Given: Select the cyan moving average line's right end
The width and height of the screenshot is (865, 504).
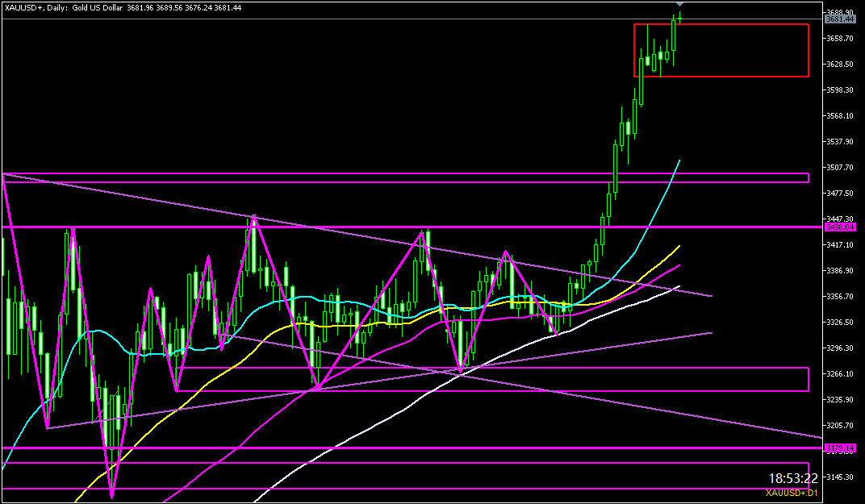Looking at the screenshot, I should tap(679, 161).
